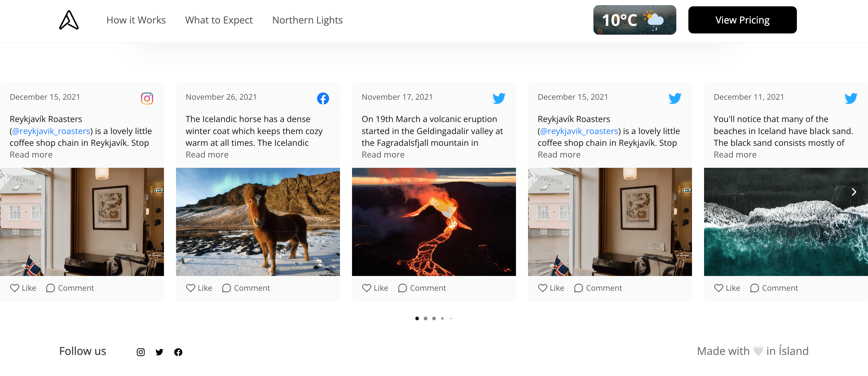Like the black sand beaches post
Screen dimensions: 868x376
pos(727,288)
